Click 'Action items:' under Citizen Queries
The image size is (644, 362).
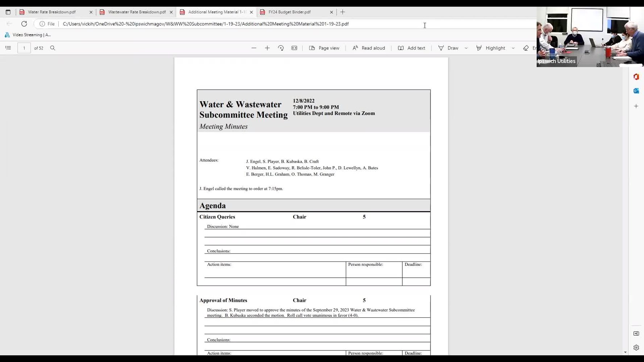(x=219, y=264)
